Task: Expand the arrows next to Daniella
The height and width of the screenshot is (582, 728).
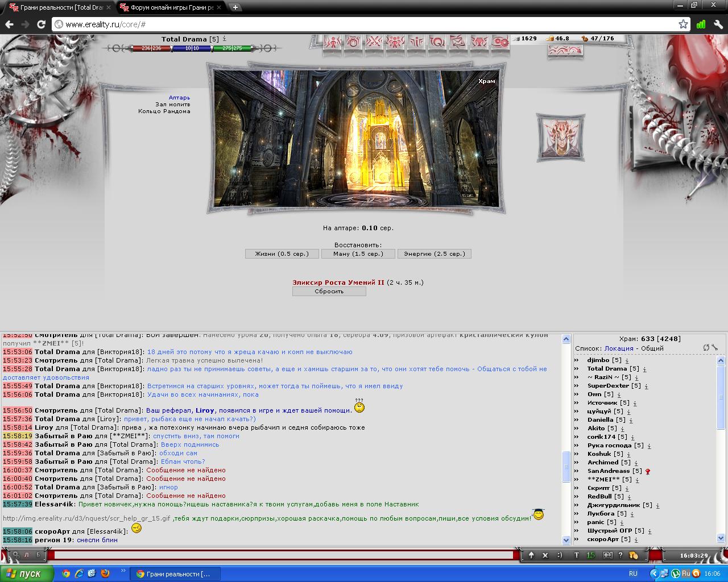Action: coord(577,420)
